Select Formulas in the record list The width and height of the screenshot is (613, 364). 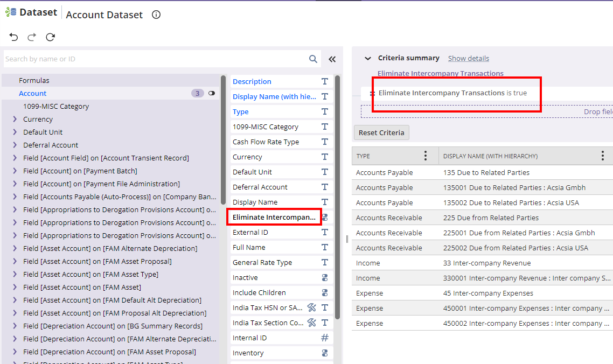(x=34, y=81)
